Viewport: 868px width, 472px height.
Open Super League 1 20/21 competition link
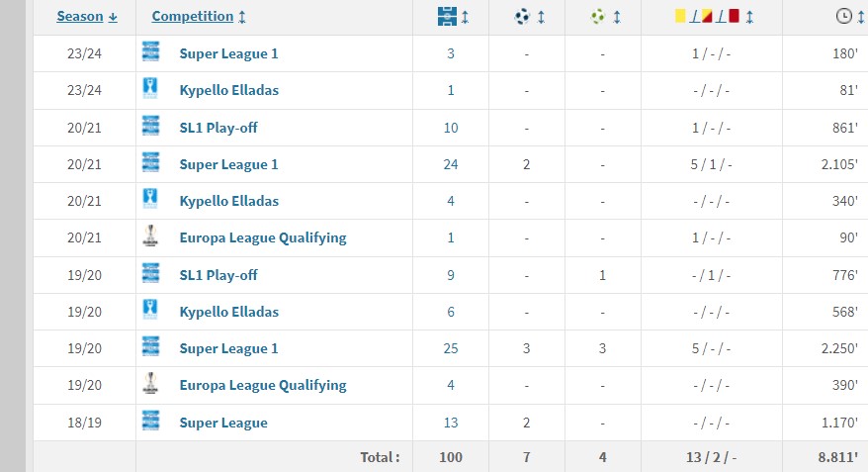(x=228, y=164)
